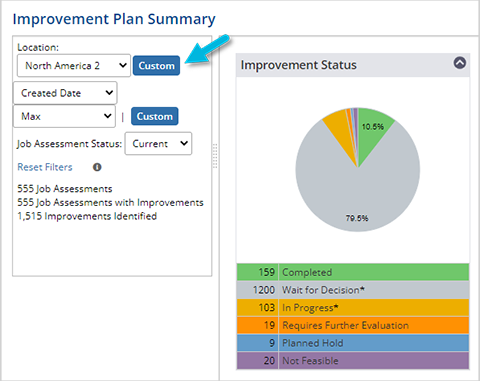Select the yellow In Progress legend row
This screenshot has width=480, height=381.
click(x=353, y=308)
